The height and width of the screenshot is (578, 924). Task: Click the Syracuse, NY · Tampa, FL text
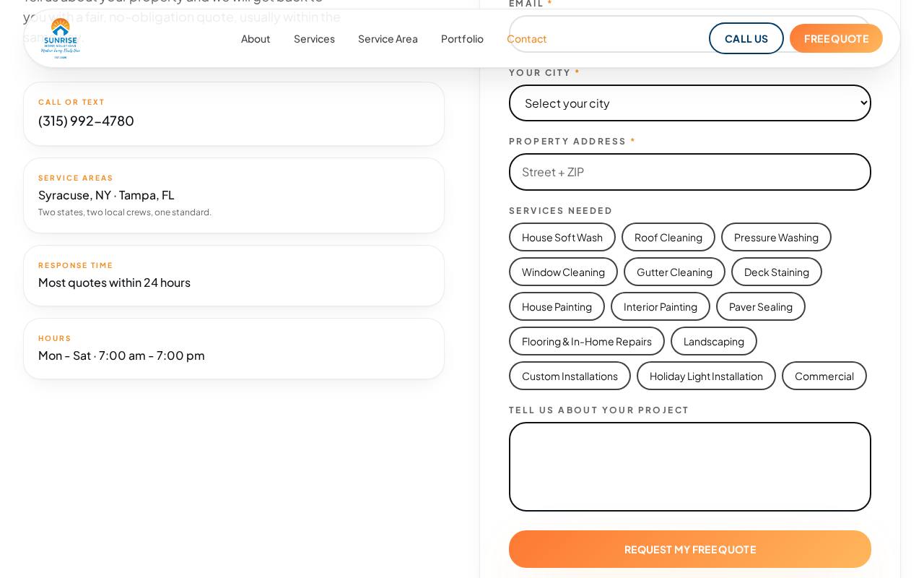click(x=106, y=195)
